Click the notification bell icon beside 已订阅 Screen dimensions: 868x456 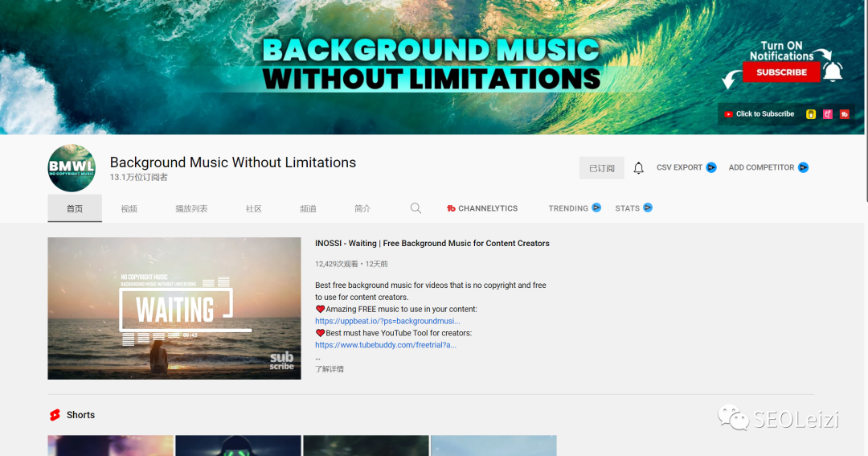pos(638,168)
